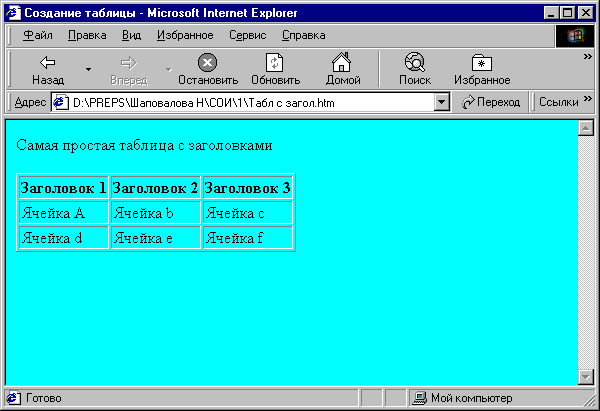600x411 pixels.
Task: Click the Back (Назад) arrow icon
Action: point(48,62)
